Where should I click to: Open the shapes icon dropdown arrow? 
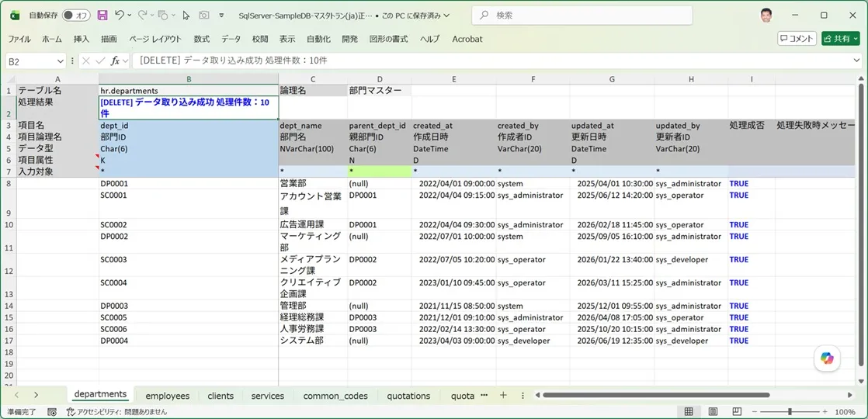172,16
